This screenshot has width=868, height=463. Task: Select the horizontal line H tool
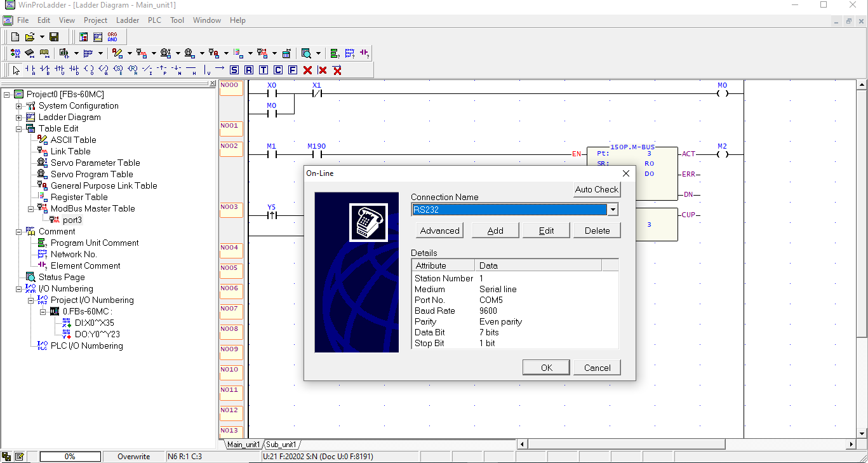click(191, 70)
